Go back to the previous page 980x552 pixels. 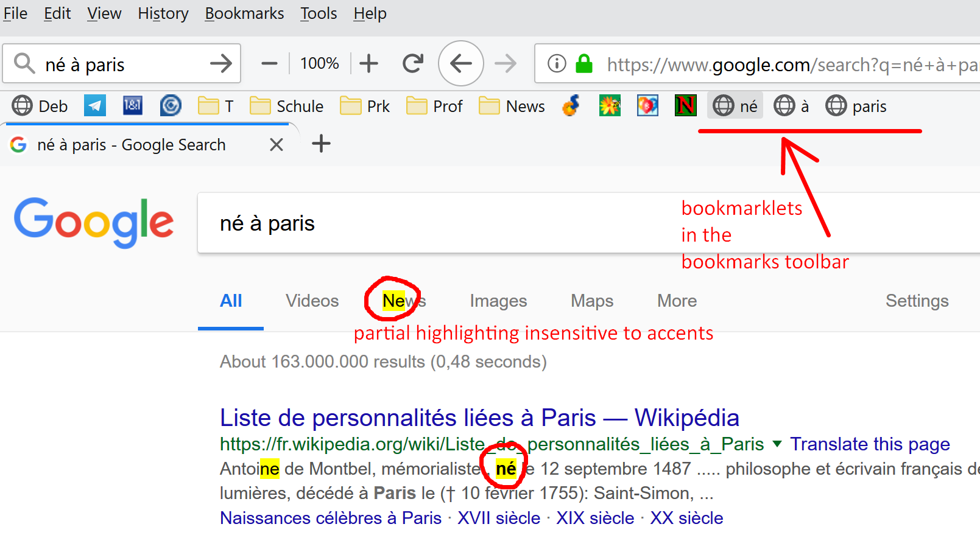point(461,63)
